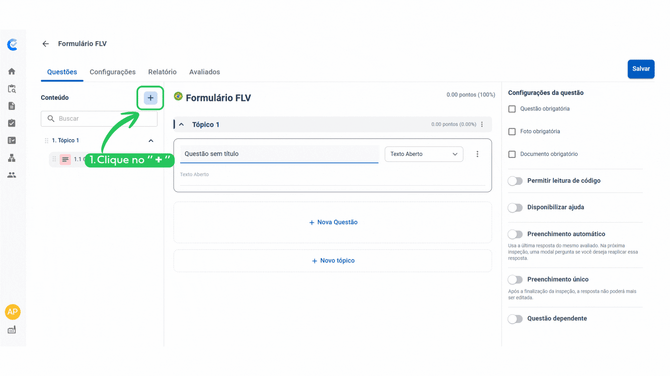Click the app logo in the sidebar
This screenshot has height=376, width=670.
point(12,44)
